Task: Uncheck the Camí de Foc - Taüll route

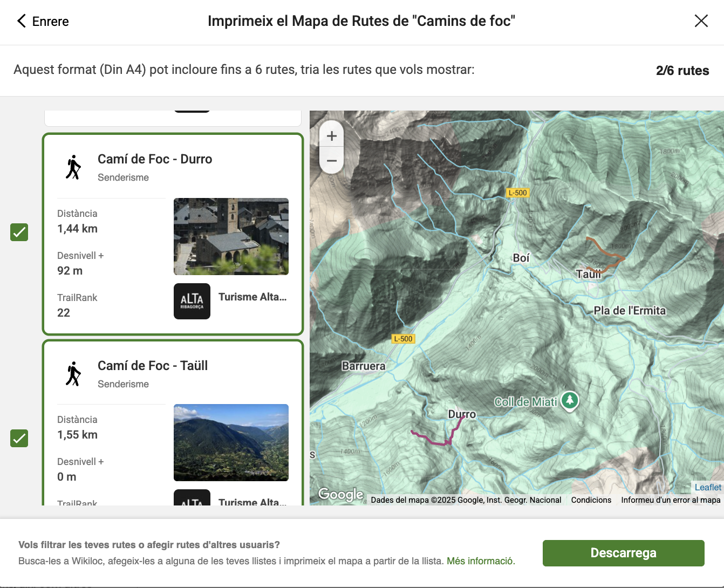Action: pyautogui.click(x=19, y=438)
